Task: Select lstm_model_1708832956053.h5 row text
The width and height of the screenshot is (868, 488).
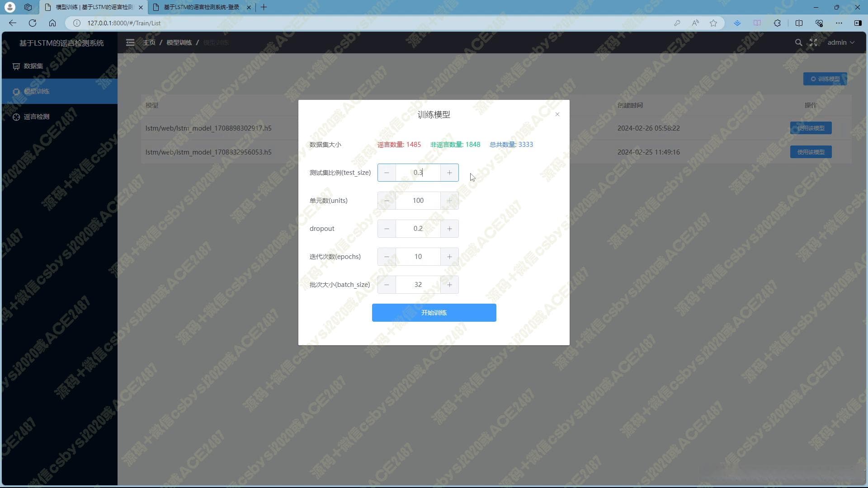Action: pos(208,152)
